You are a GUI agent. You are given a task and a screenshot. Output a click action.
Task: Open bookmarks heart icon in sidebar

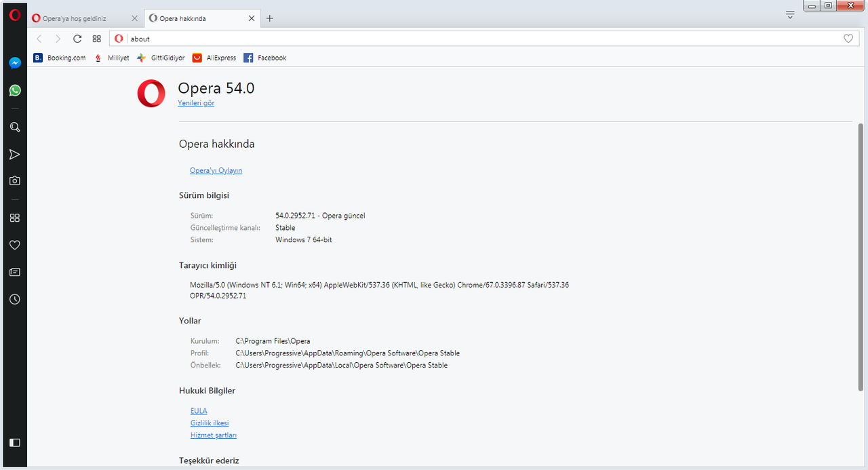coord(15,245)
